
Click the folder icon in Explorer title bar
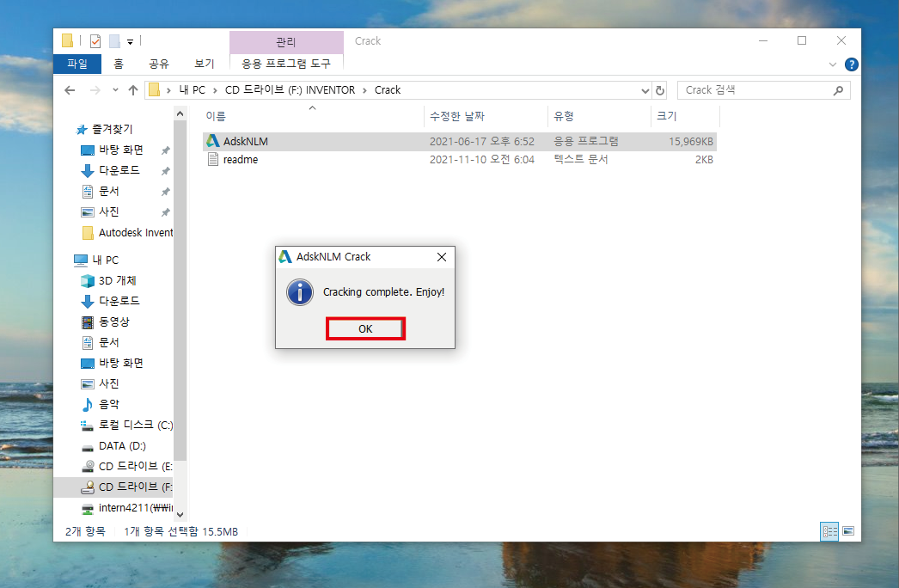68,40
